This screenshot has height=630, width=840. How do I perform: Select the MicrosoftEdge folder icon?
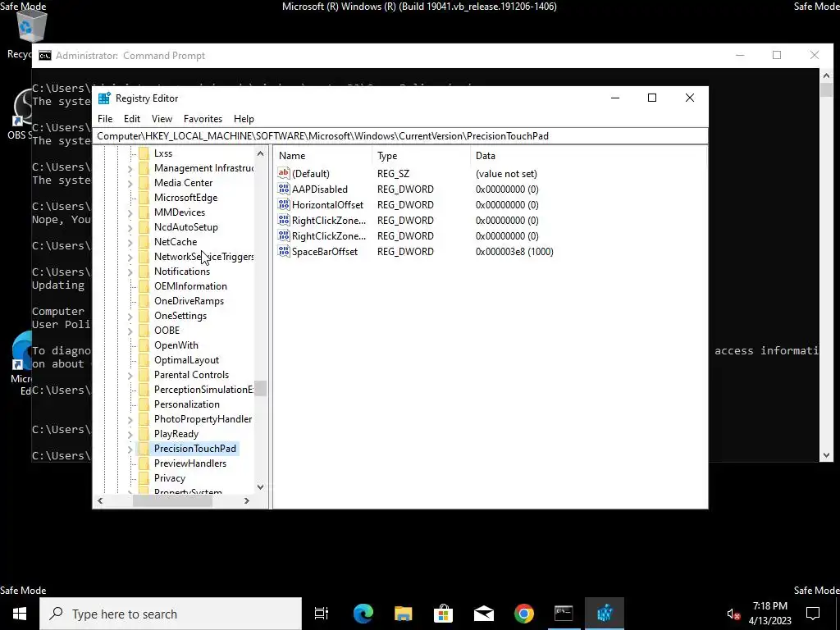(x=144, y=198)
